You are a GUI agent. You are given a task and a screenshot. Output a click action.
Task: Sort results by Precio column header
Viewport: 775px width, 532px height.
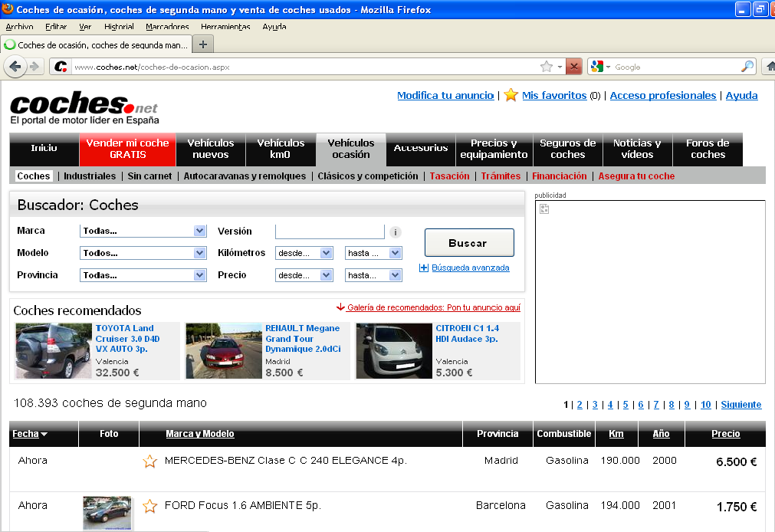coord(726,434)
